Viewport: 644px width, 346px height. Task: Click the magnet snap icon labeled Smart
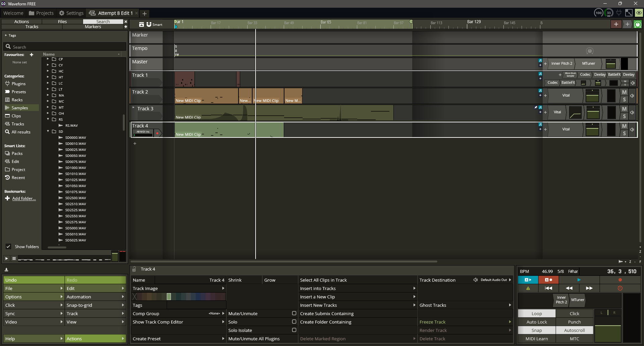point(149,24)
